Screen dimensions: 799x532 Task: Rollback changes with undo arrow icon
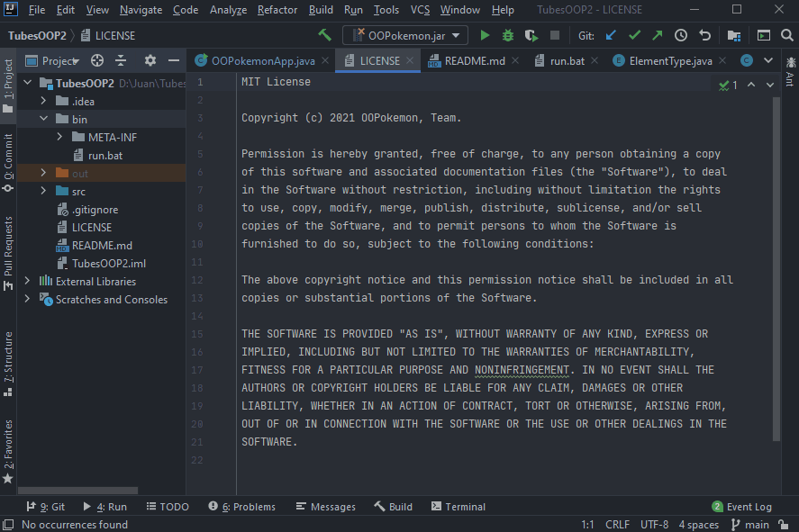click(x=704, y=35)
